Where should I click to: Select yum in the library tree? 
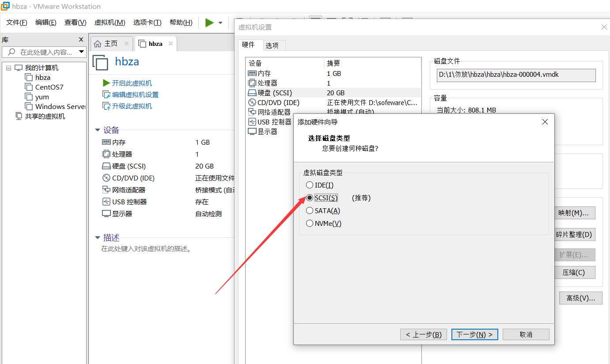click(x=42, y=97)
